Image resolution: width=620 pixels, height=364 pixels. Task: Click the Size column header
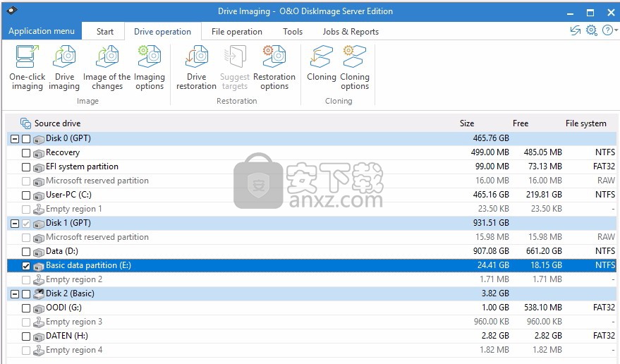coord(466,123)
